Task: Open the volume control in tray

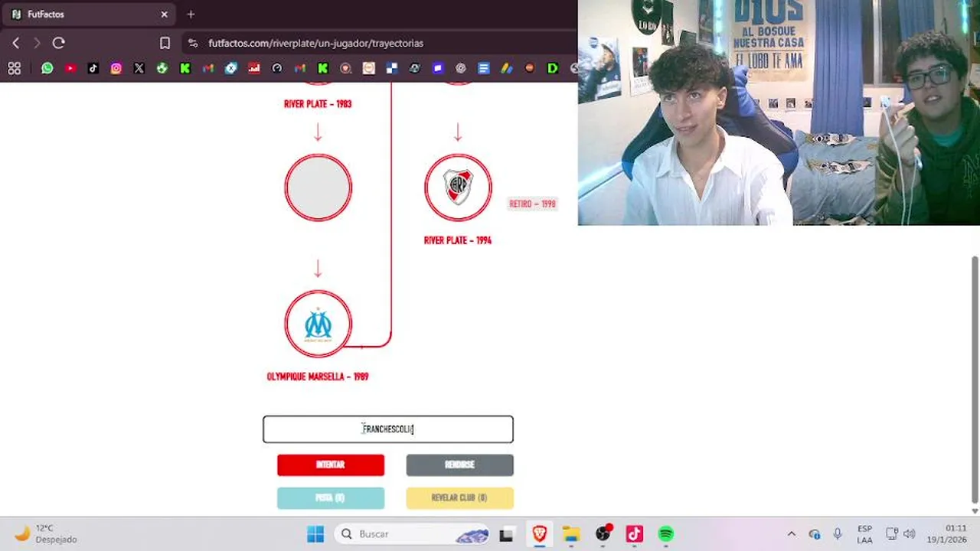Action: click(910, 533)
